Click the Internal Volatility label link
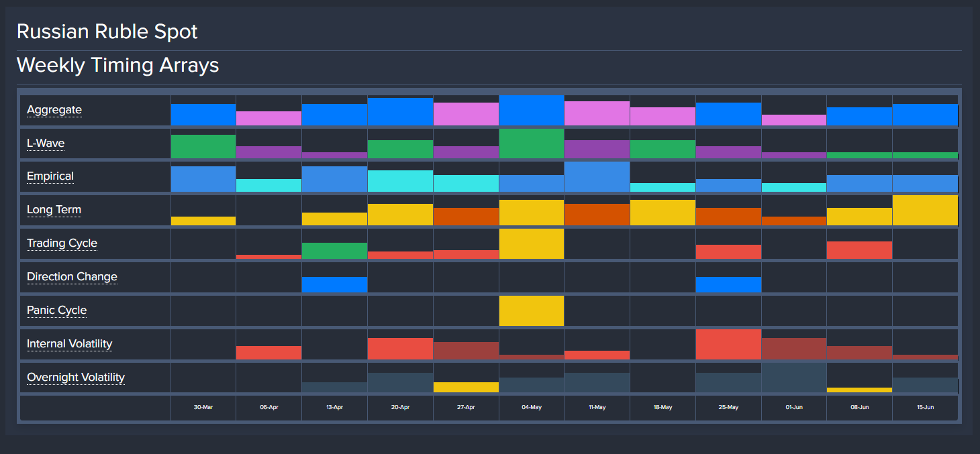Viewport: 980px width, 454px height. coord(69,344)
